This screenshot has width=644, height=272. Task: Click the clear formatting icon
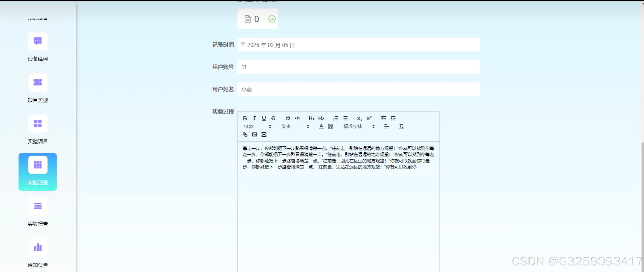tap(401, 126)
